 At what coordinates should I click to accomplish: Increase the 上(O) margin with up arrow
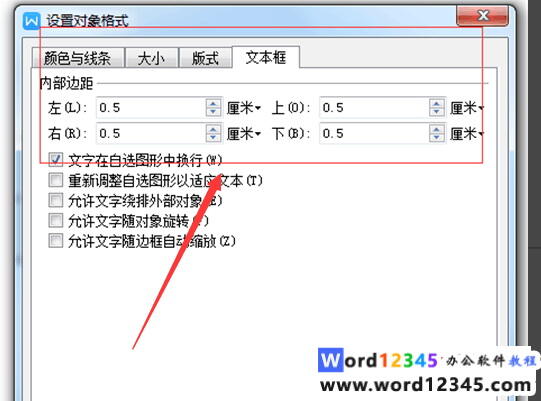click(437, 104)
